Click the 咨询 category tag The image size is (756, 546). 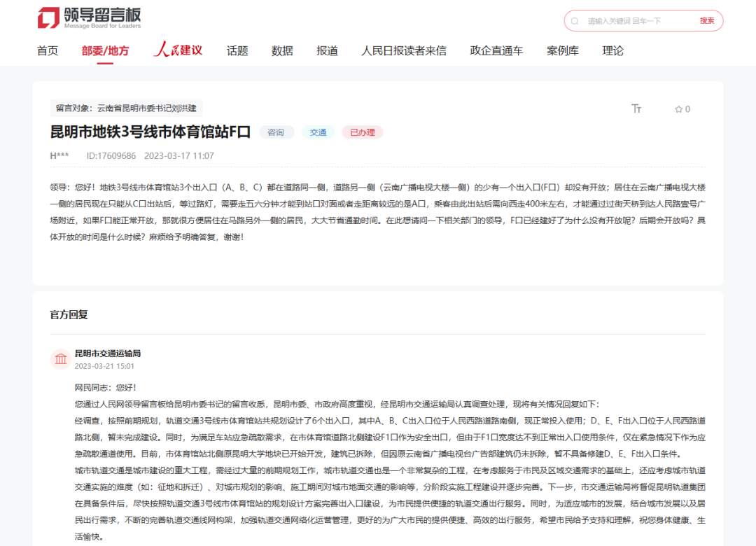coord(276,132)
